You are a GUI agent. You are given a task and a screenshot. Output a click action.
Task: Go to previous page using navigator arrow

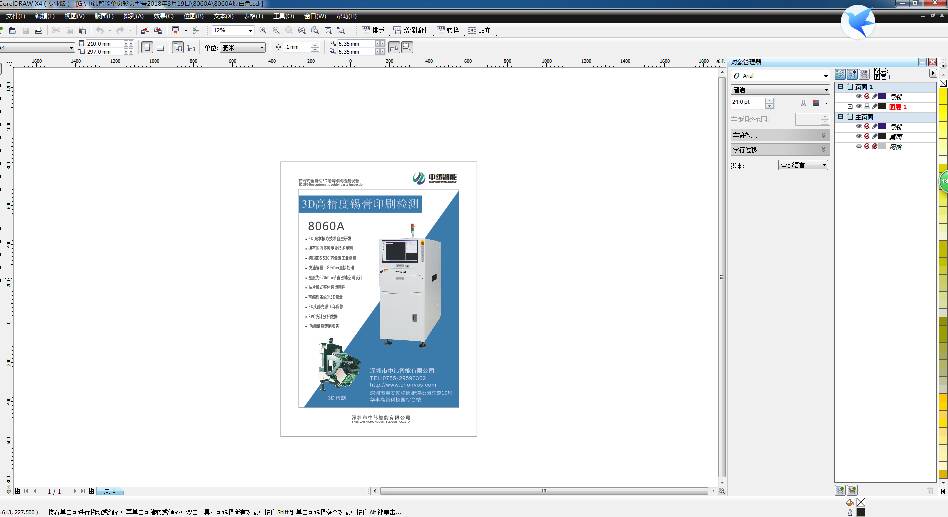pyautogui.click(x=35, y=491)
